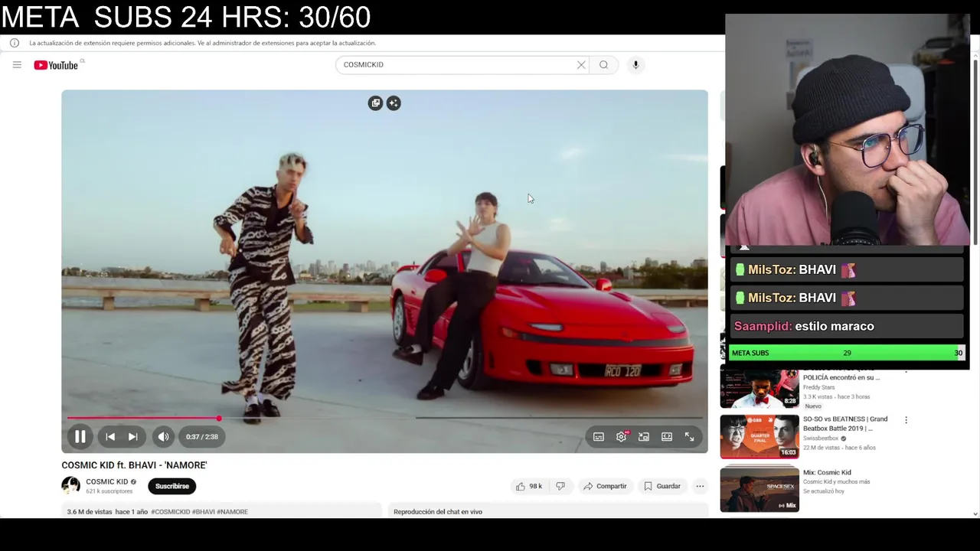Skip to the next video

[x=132, y=437]
